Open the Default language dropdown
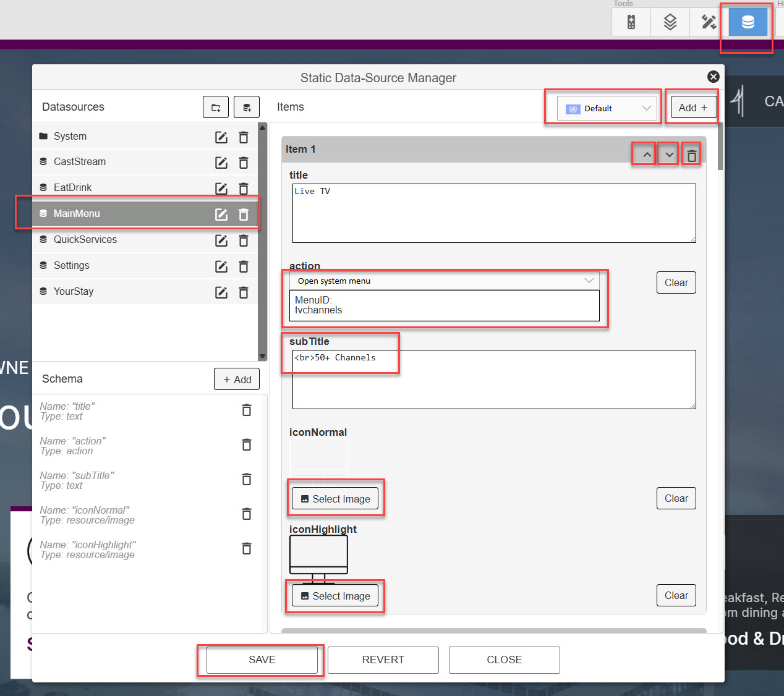 [607, 108]
